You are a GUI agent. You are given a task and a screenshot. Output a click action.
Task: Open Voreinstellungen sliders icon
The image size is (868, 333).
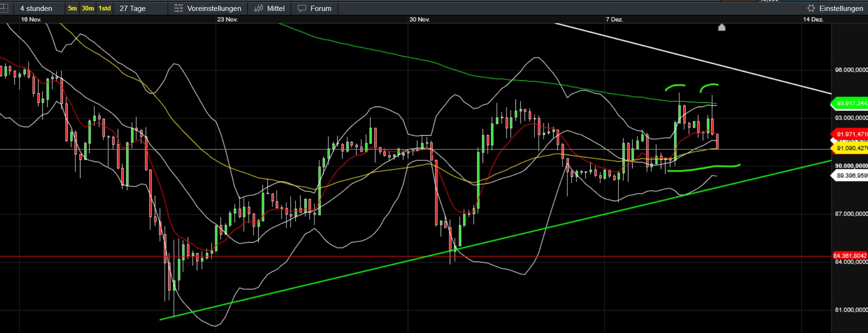pyautogui.click(x=179, y=9)
